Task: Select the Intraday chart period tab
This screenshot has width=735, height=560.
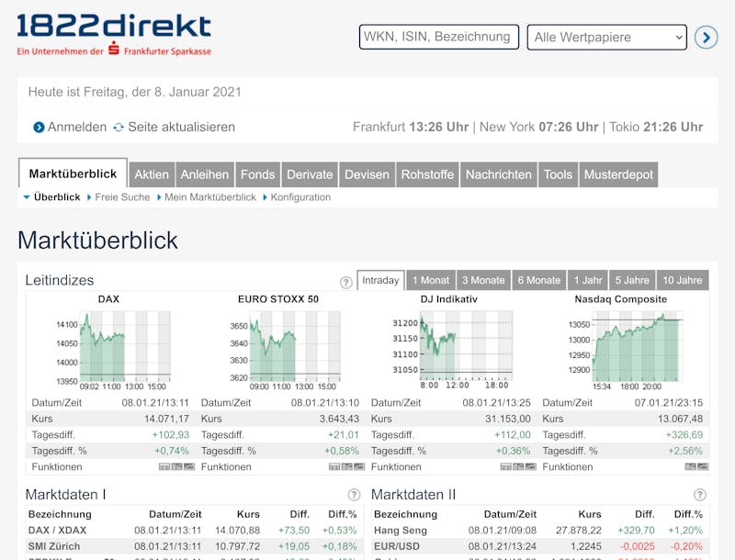Action: (380, 280)
